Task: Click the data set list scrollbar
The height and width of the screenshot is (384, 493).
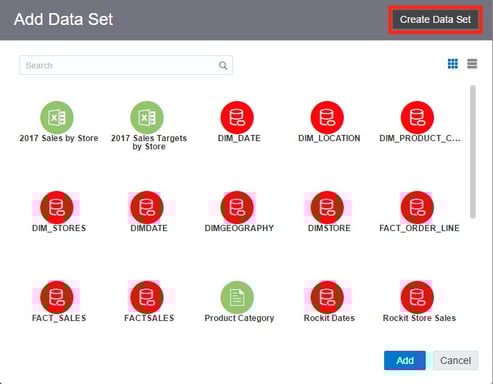Action: (x=473, y=152)
